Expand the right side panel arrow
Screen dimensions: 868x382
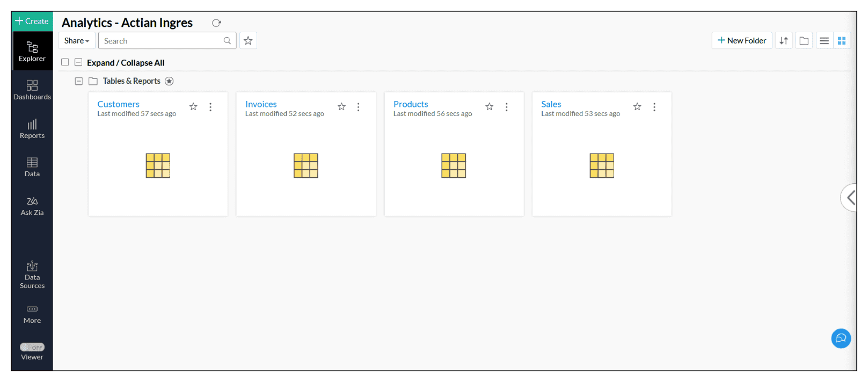849,197
